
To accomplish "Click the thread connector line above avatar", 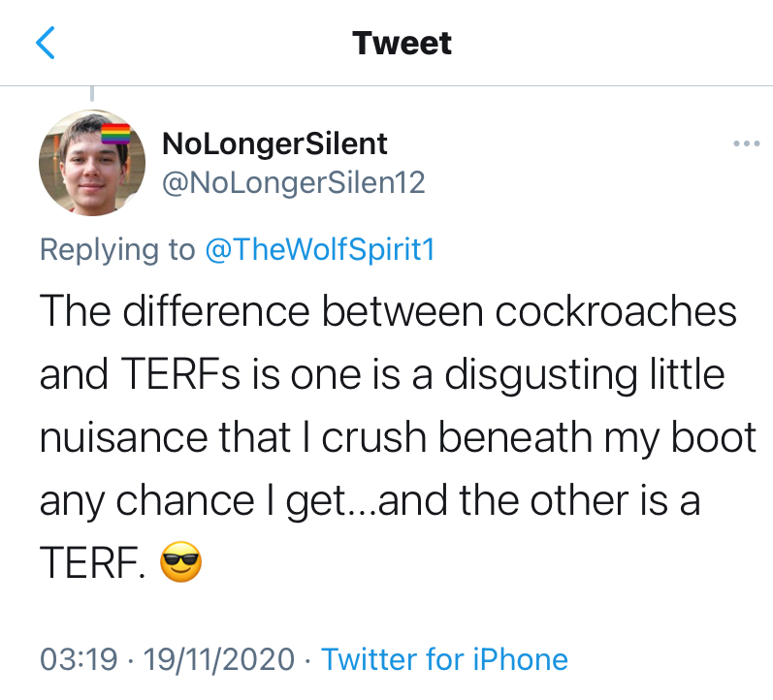I will point(91,94).
